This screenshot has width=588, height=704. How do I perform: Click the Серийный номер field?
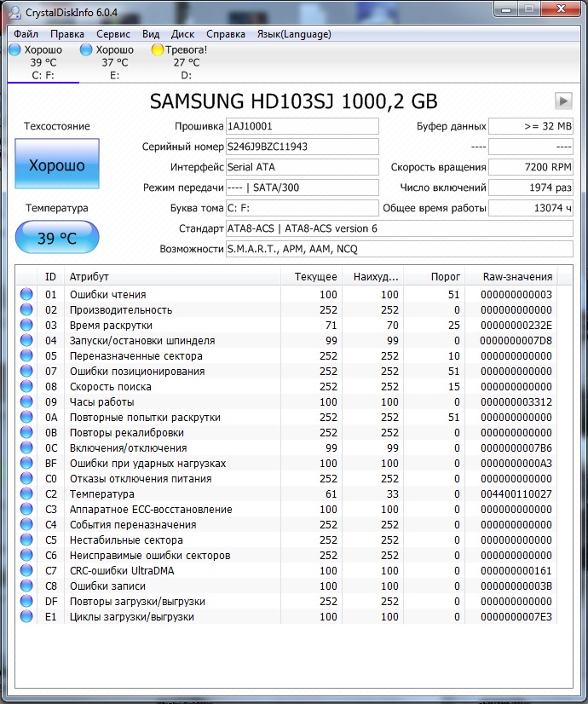click(302, 147)
